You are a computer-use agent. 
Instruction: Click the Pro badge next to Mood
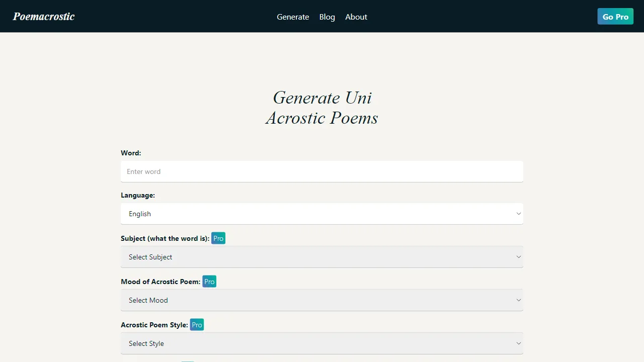(x=209, y=282)
